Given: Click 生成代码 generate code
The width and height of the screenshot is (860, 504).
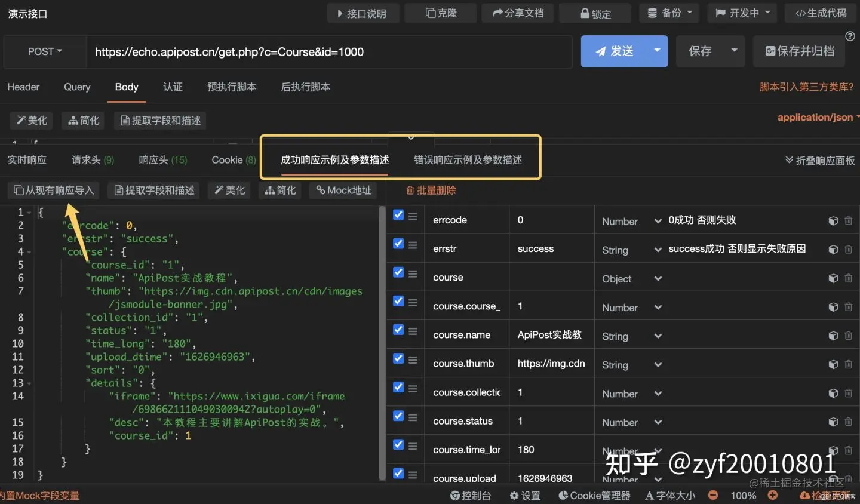Looking at the screenshot, I should (x=821, y=13).
